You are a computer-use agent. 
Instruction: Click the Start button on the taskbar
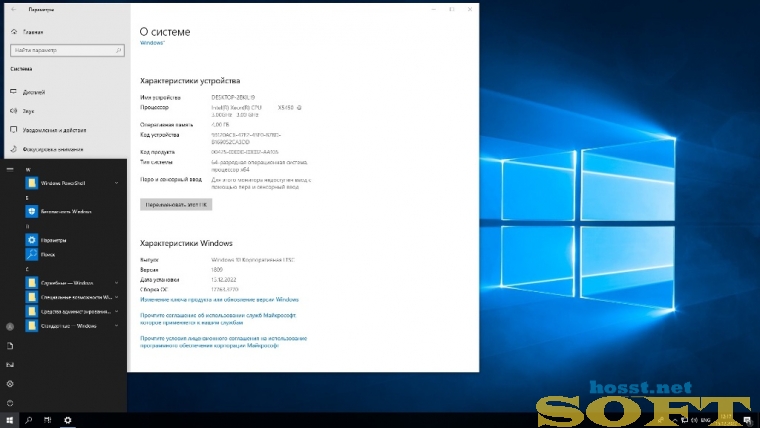(x=9, y=420)
